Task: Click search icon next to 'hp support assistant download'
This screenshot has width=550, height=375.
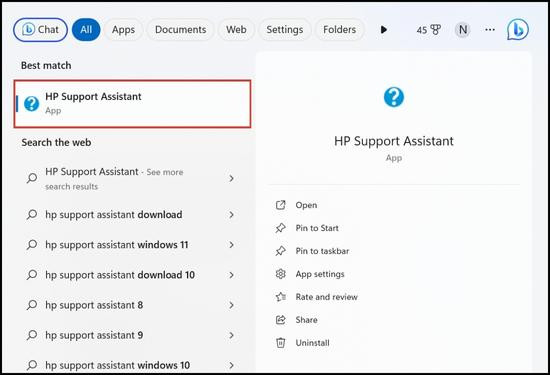Action: click(32, 214)
